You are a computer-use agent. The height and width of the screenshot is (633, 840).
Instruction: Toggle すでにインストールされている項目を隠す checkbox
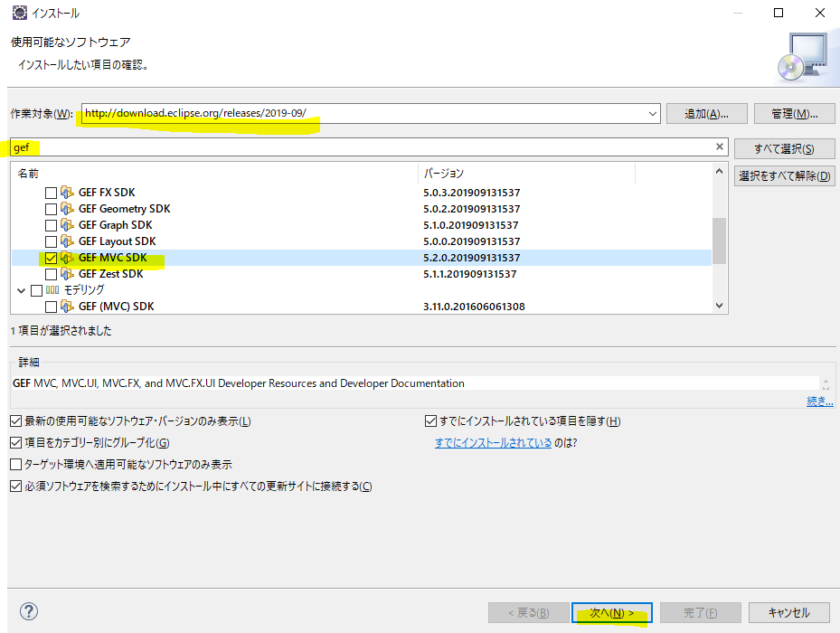[430, 421]
